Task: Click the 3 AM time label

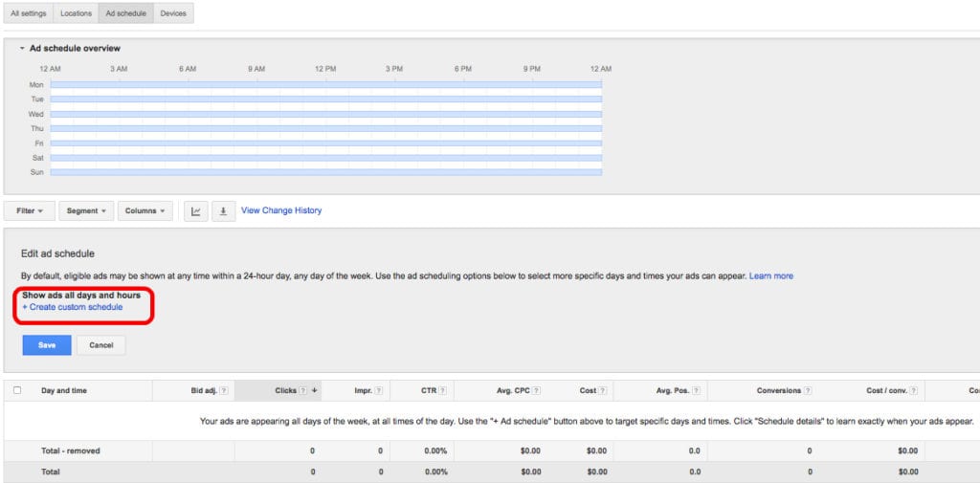Action: 119,69
